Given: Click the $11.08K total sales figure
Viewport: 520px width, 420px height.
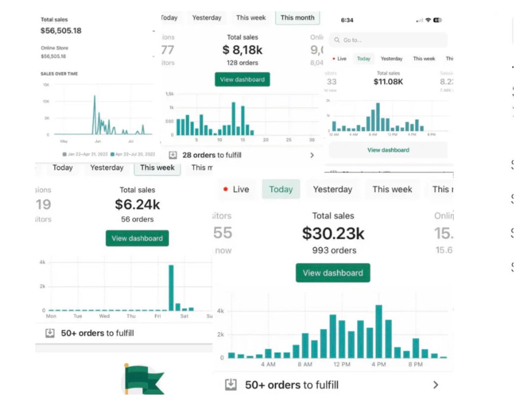Looking at the screenshot, I should click(388, 81).
